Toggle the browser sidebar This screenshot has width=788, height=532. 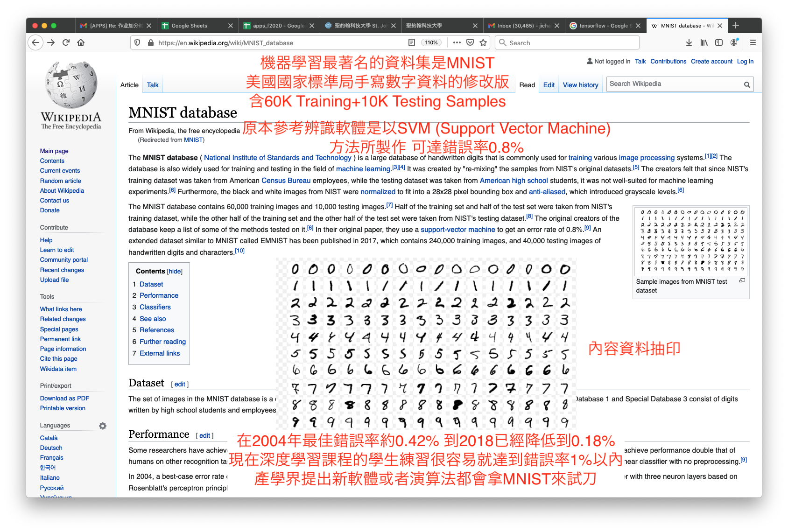coord(719,42)
